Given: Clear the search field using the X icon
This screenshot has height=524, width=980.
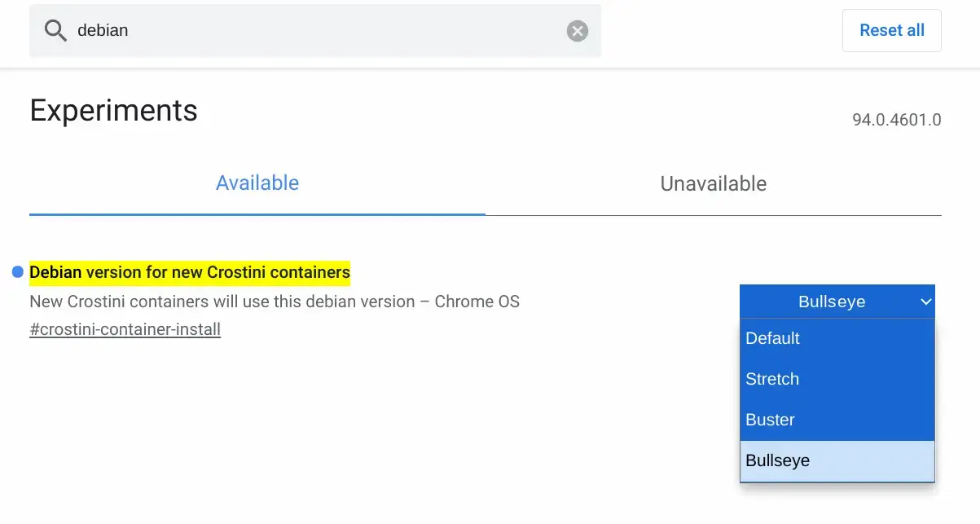Looking at the screenshot, I should 577,30.
